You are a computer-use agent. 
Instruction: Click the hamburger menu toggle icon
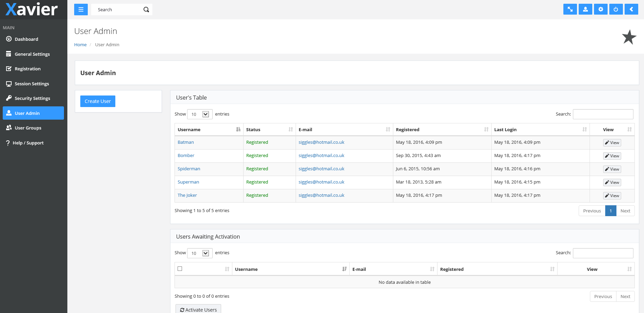[x=81, y=10]
